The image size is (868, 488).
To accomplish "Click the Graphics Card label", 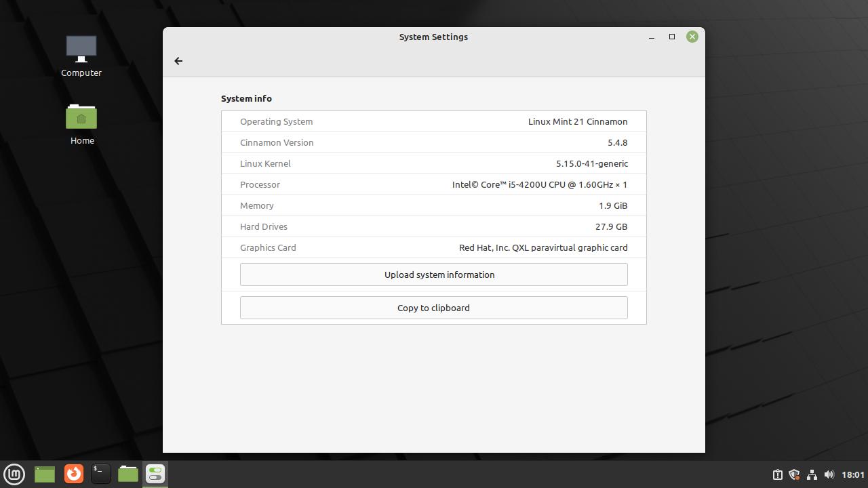I will click(x=268, y=248).
